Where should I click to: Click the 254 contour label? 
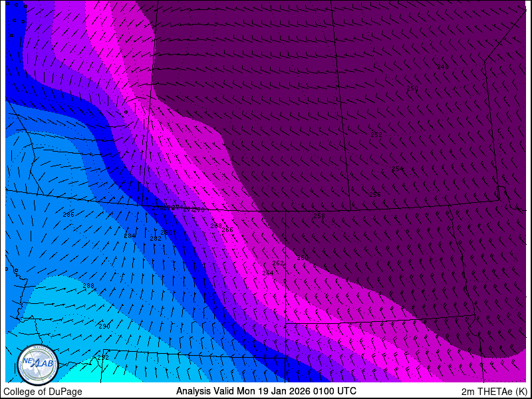coord(398,169)
